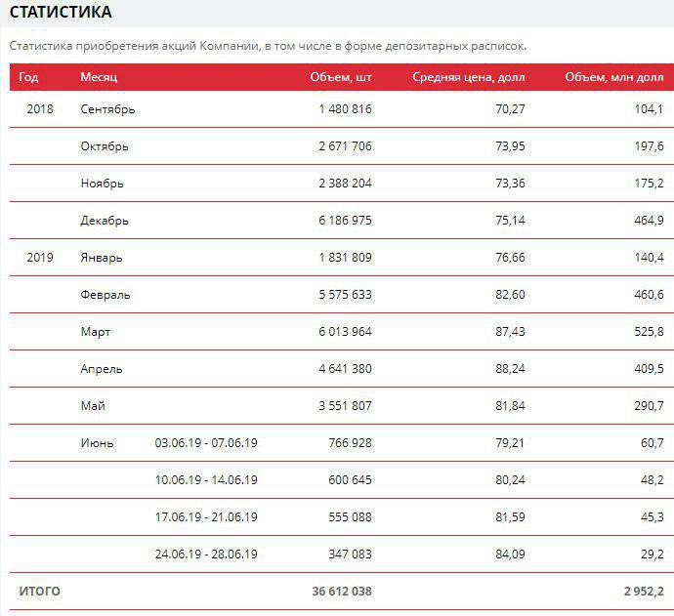674x616 pixels.
Task: Click average price 73,36
Action: 510,184
